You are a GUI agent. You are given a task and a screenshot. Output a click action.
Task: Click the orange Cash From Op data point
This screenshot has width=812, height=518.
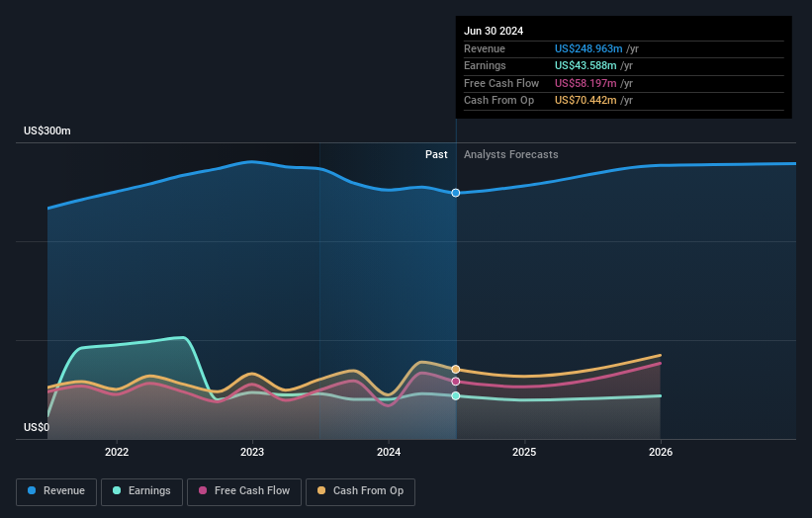(456, 369)
